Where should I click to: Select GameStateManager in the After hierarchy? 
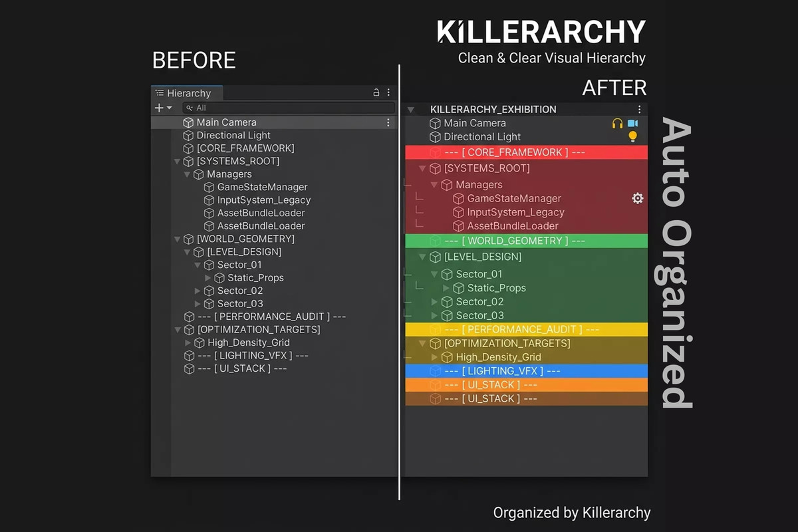[x=514, y=198]
